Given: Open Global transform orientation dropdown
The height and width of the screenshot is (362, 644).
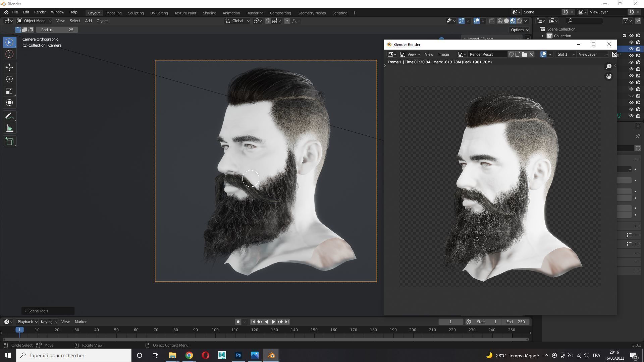Looking at the screenshot, I should click(237, 21).
